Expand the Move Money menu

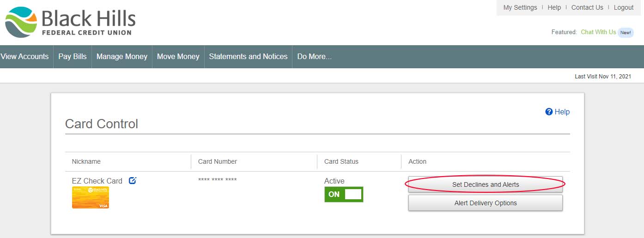tap(178, 56)
